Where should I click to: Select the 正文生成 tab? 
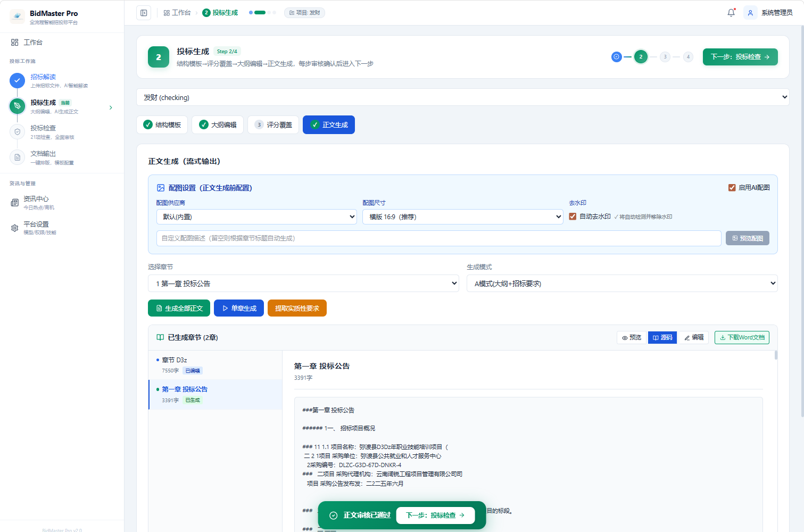[329, 125]
